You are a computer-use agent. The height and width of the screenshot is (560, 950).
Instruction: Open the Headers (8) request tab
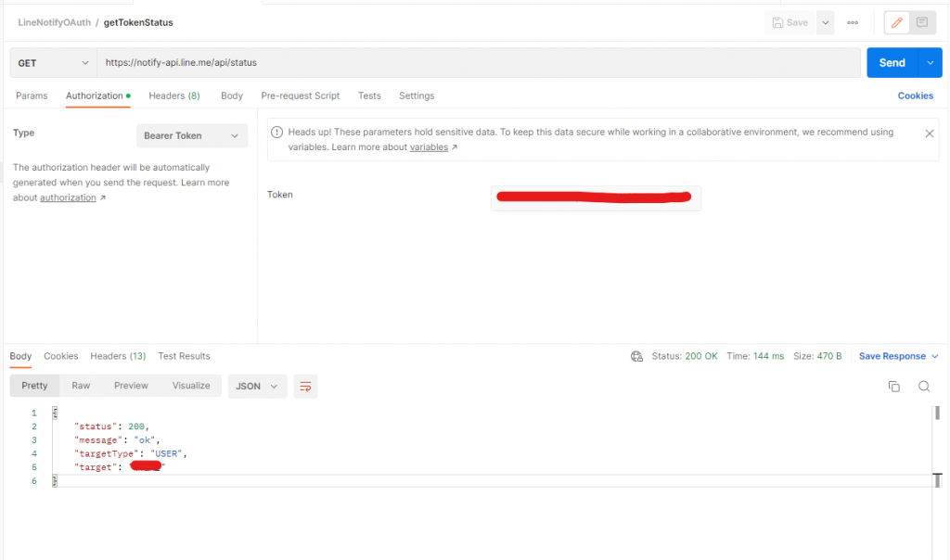click(174, 95)
